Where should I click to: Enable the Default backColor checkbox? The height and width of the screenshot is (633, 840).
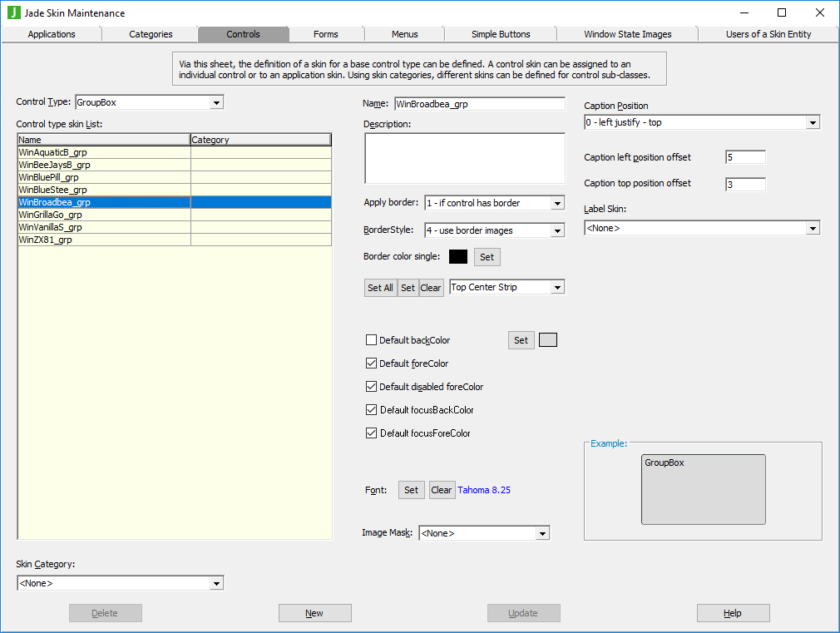(372, 340)
